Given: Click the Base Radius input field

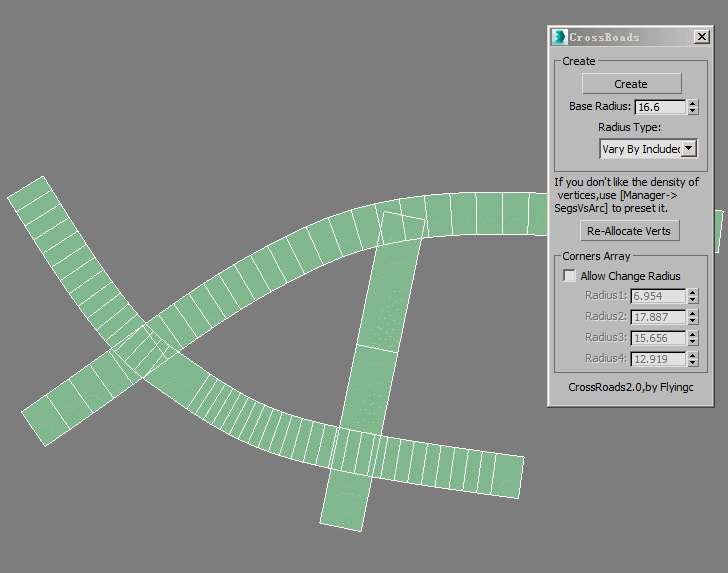Looking at the screenshot, I should pyautogui.click(x=660, y=107).
